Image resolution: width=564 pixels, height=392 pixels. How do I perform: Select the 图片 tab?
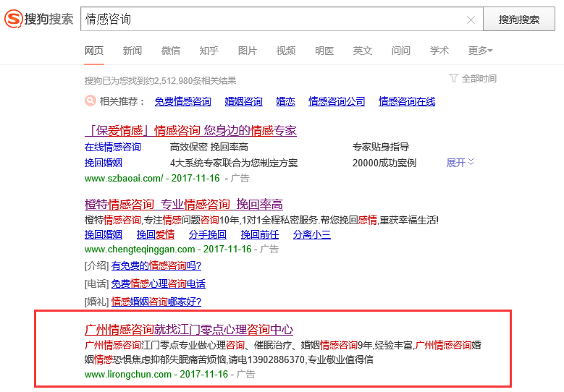(248, 51)
